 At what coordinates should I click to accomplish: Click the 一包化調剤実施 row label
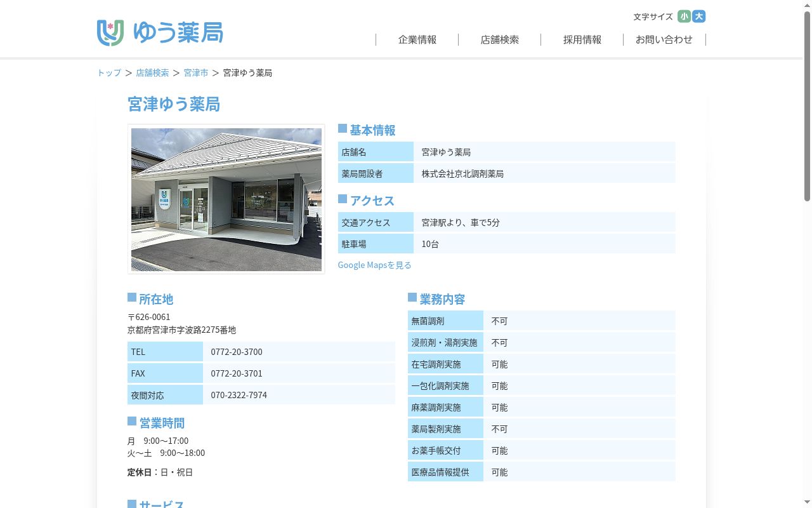[445, 385]
